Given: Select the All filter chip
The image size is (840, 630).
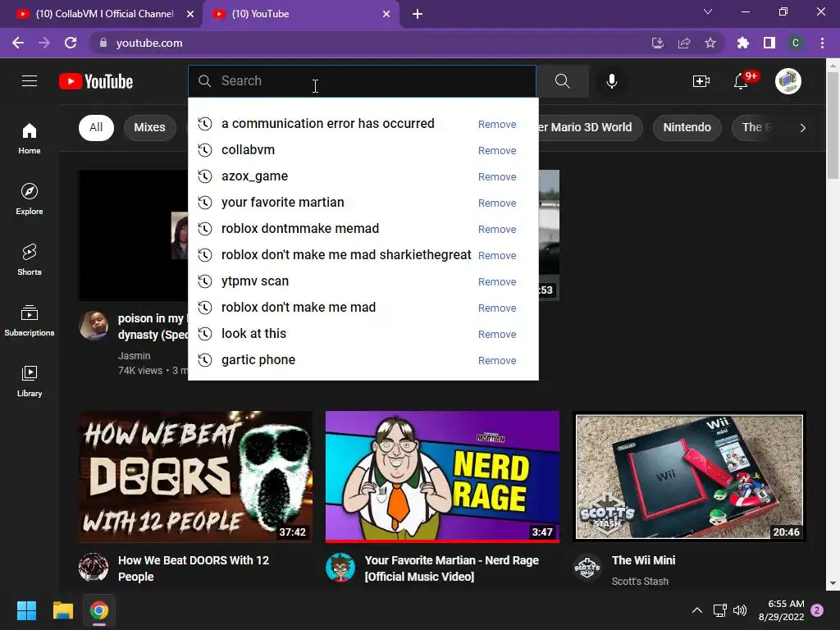Looking at the screenshot, I should [96, 127].
